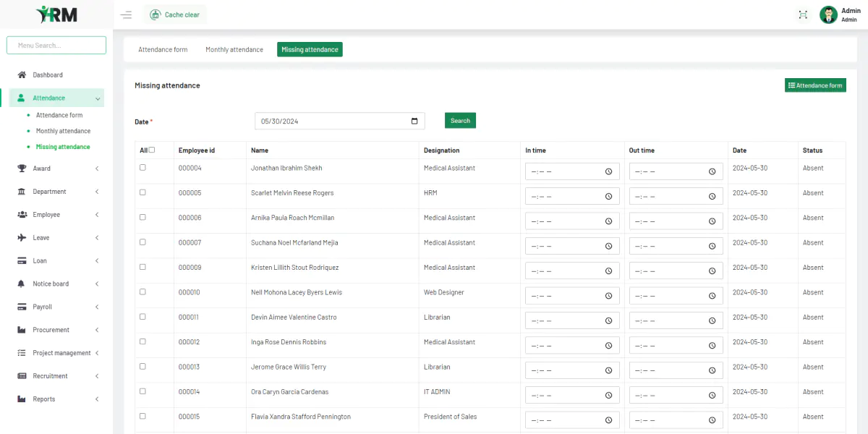Click clock icon in Jonathan's In time
868x434 pixels.
[608, 171]
